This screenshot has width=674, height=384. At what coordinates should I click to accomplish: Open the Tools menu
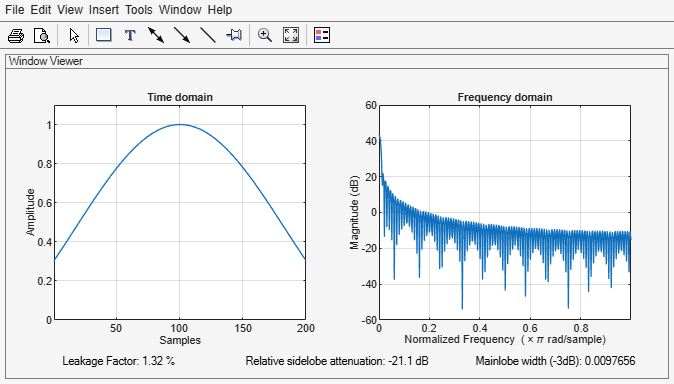point(138,9)
